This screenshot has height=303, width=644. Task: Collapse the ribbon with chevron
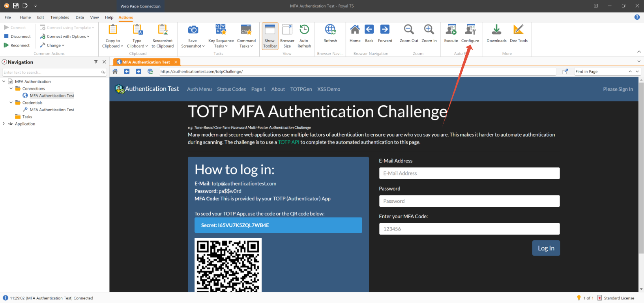pyautogui.click(x=639, y=52)
